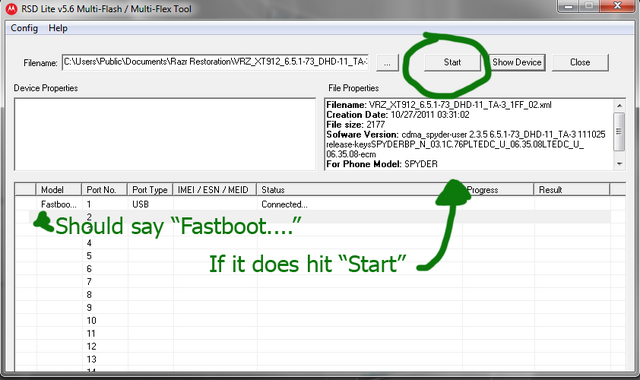This screenshot has height=380, width=640.
Task: Click the Result column header
Action: pyautogui.click(x=571, y=189)
